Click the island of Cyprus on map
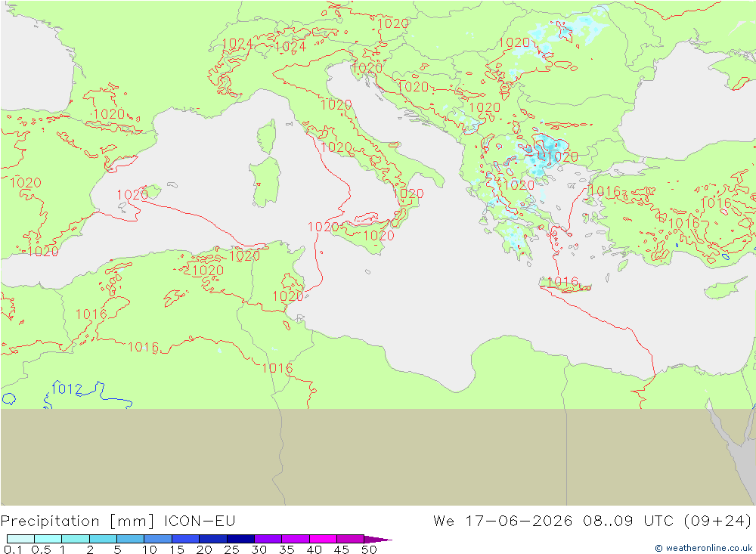This screenshot has width=756, height=554. (x=725, y=288)
